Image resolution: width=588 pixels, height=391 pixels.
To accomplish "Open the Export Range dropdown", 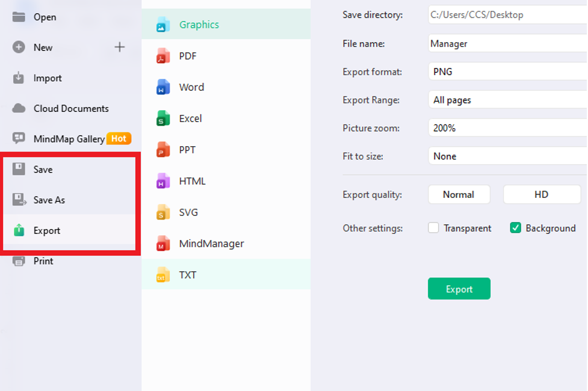I will [x=508, y=100].
